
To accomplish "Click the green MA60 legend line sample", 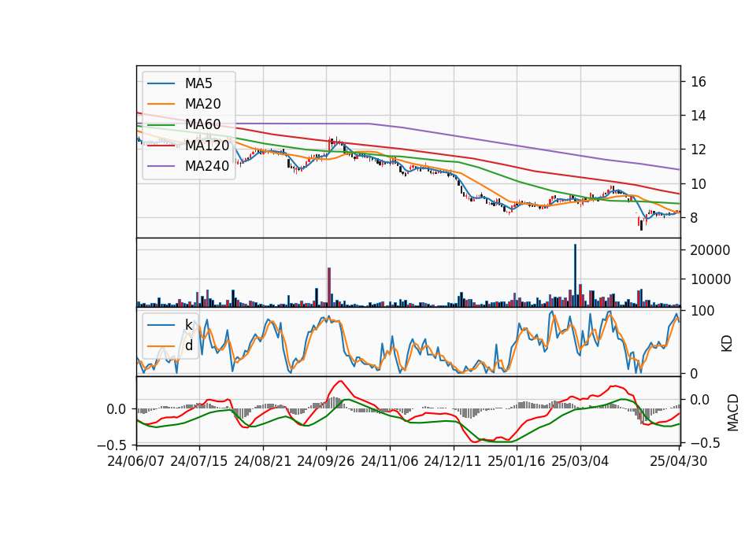I will tap(161, 125).
